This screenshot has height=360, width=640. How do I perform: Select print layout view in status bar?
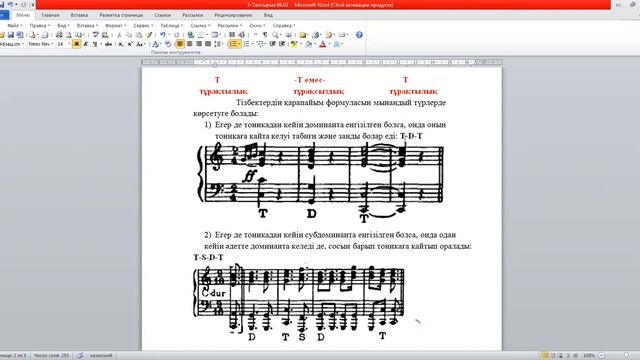[x=544, y=356]
